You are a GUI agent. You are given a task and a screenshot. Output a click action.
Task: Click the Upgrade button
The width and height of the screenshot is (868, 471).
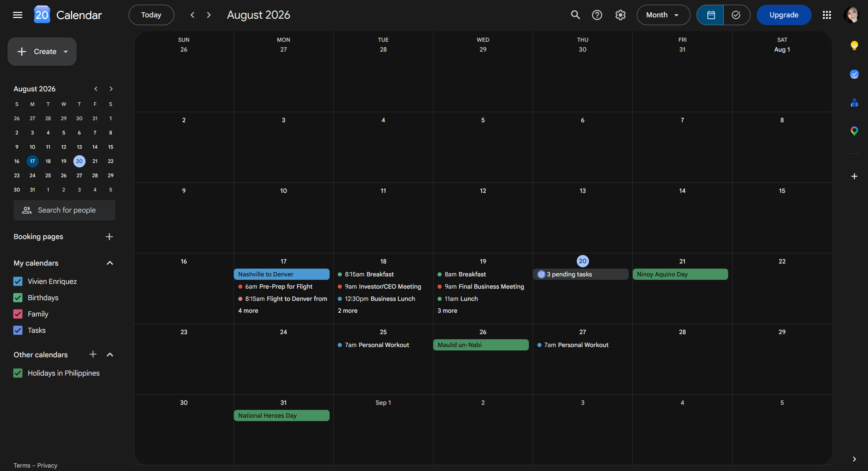pos(784,15)
